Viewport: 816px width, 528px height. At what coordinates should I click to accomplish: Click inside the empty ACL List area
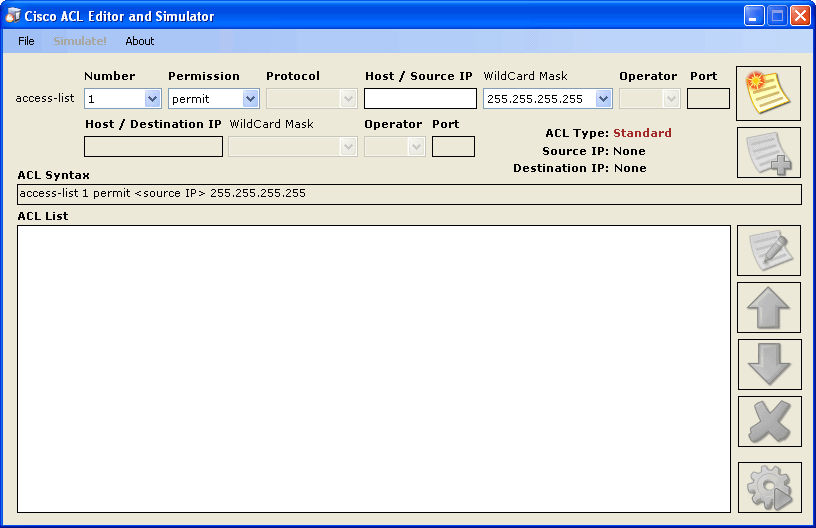[373, 368]
